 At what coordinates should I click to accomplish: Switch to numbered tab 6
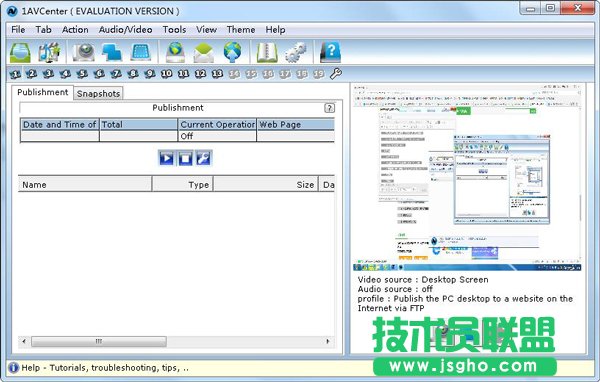pyautogui.click(x=99, y=74)
